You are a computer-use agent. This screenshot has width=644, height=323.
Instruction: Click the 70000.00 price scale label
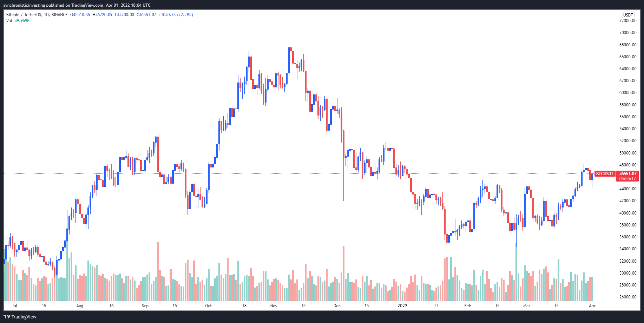coord(628,33)
